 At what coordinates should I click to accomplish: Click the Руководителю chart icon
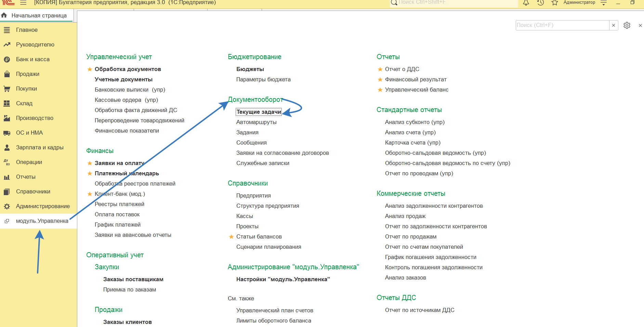coord(7,45)
